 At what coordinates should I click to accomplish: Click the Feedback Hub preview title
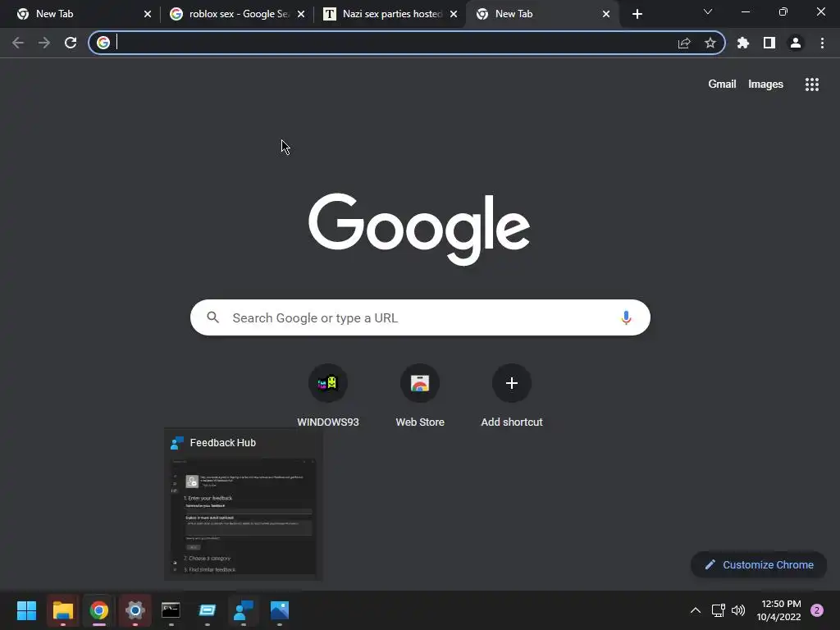coord(223,442)
